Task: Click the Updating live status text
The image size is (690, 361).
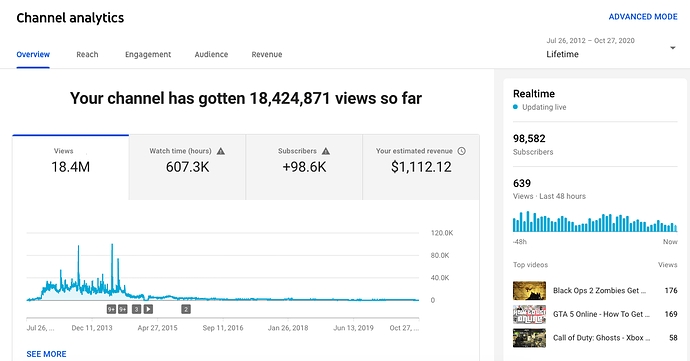Action: click(544, 107)
